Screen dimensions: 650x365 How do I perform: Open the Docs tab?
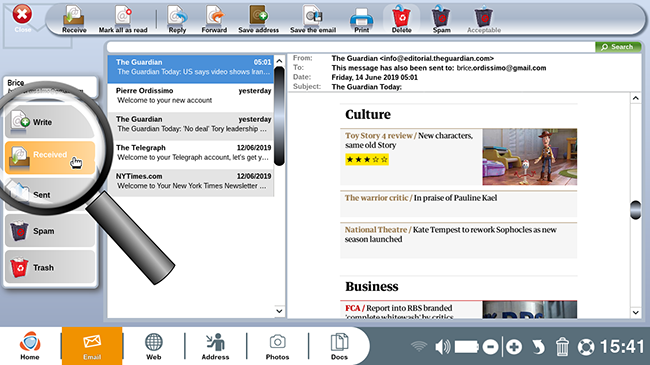[x=339, y=346]
